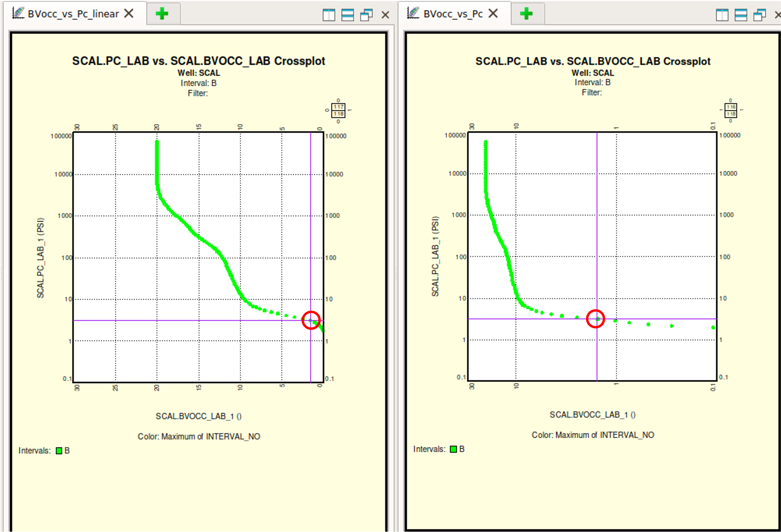Select right plot title text

coord(593,61)
